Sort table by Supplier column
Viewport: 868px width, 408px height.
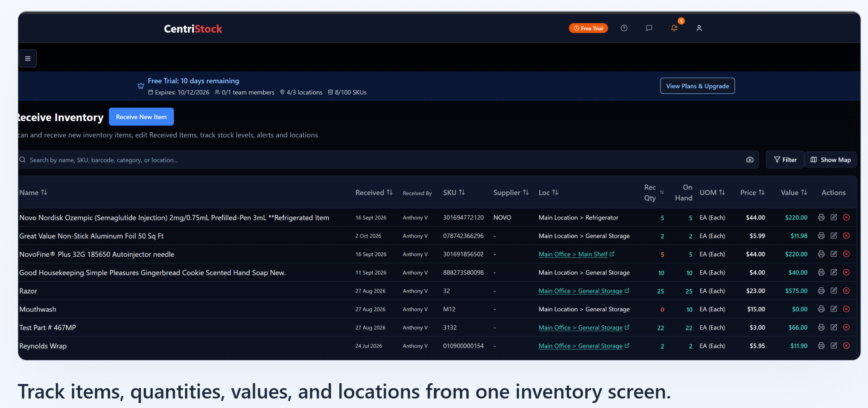(x=511, y=193)
